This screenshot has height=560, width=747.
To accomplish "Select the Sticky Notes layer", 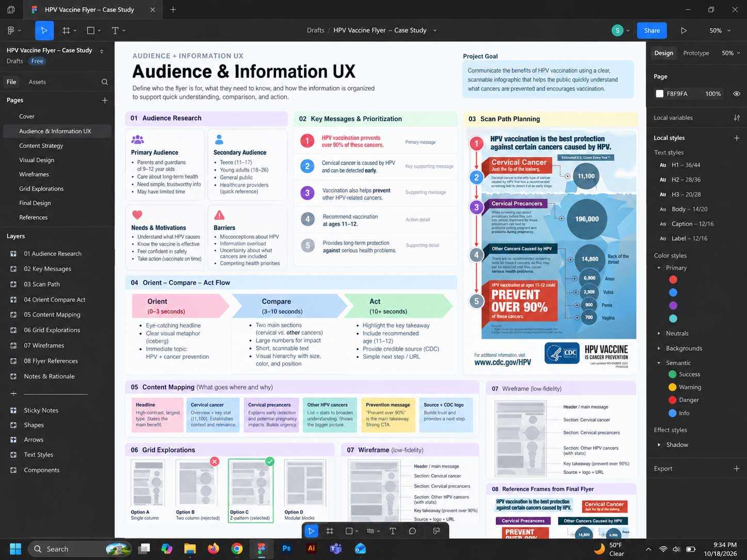I will [x=41, y=410].
